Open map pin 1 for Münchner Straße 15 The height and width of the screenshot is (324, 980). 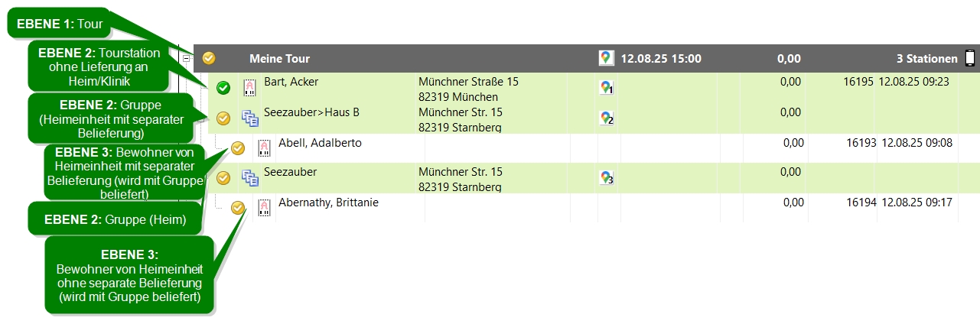(x=606, y=88)
